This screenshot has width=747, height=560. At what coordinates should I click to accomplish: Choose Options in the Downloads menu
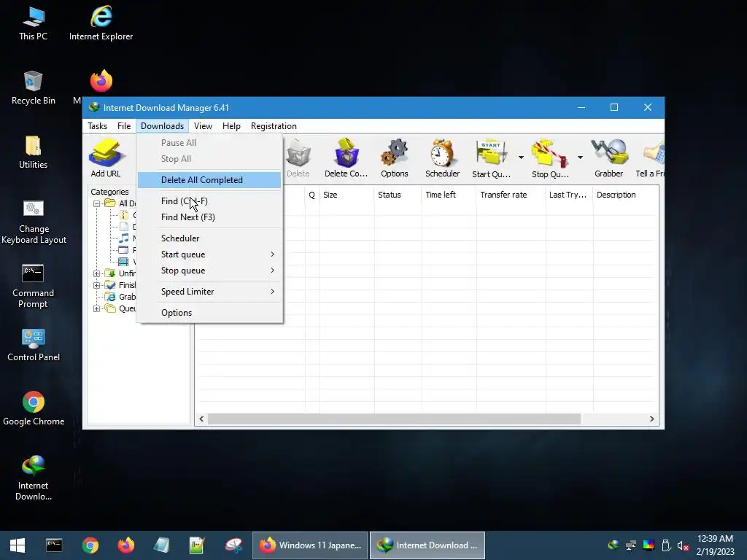click(x=209, y=312)
